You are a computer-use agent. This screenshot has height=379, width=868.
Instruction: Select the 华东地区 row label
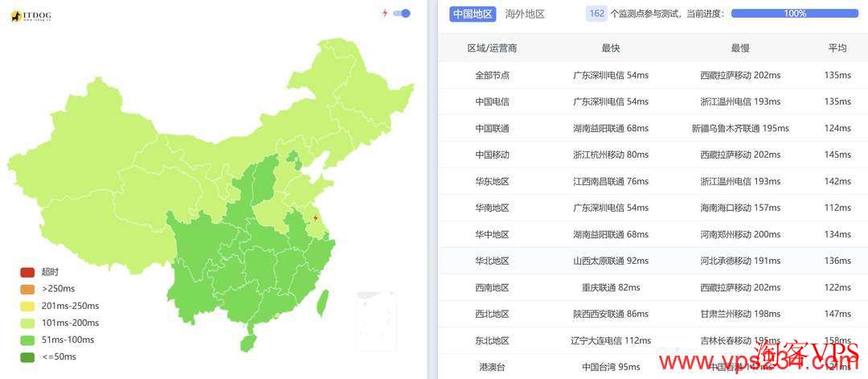click(x=492, y=181)
